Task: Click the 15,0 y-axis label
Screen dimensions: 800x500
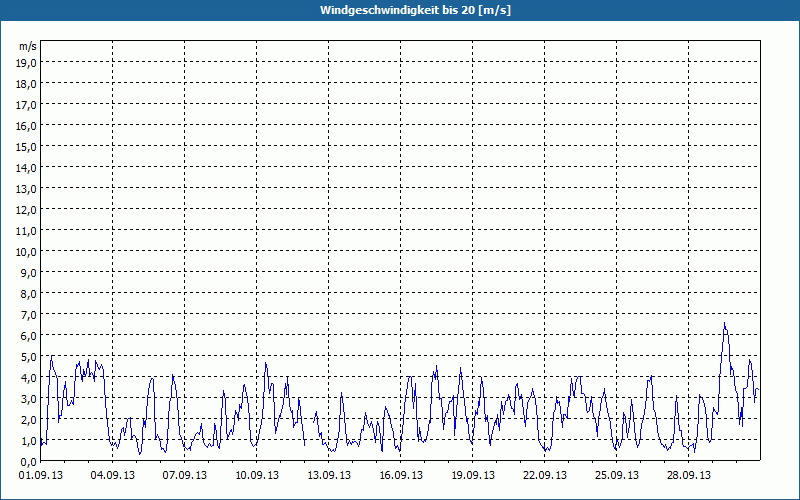Action: 27,146
